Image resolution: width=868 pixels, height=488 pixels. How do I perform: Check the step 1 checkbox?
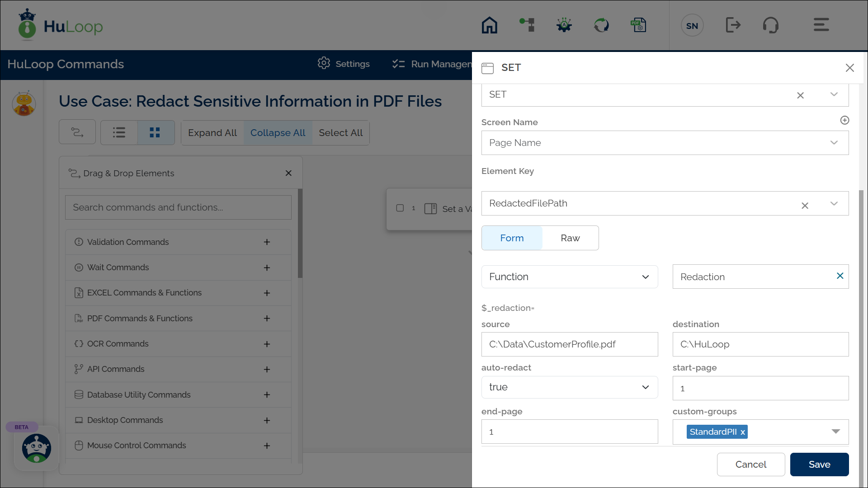click(400, 208)
